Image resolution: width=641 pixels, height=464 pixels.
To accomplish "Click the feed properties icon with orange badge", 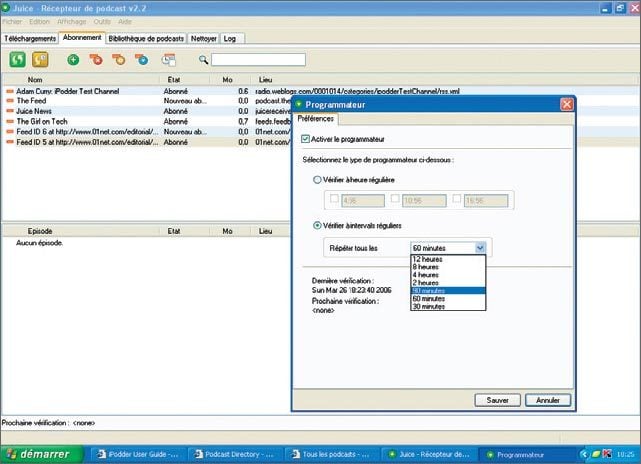I will click(119, 60).
